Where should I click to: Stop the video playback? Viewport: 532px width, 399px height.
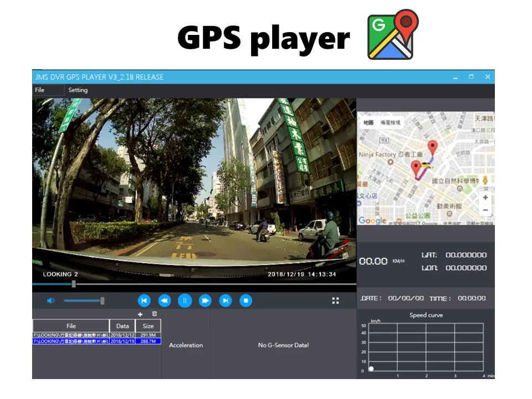pyautogui.click(x=245, y=300)
